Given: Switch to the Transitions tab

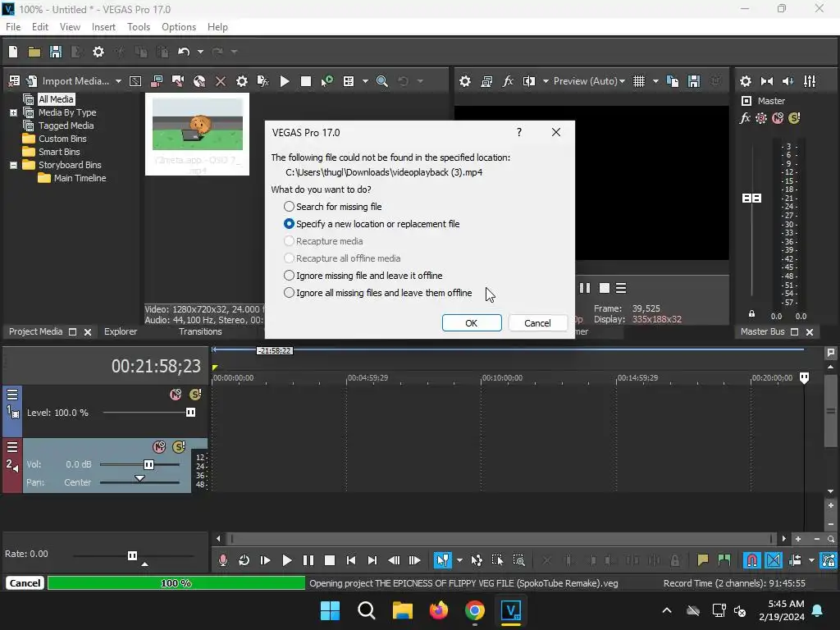Looking at the screenshot, I should 200,331.
